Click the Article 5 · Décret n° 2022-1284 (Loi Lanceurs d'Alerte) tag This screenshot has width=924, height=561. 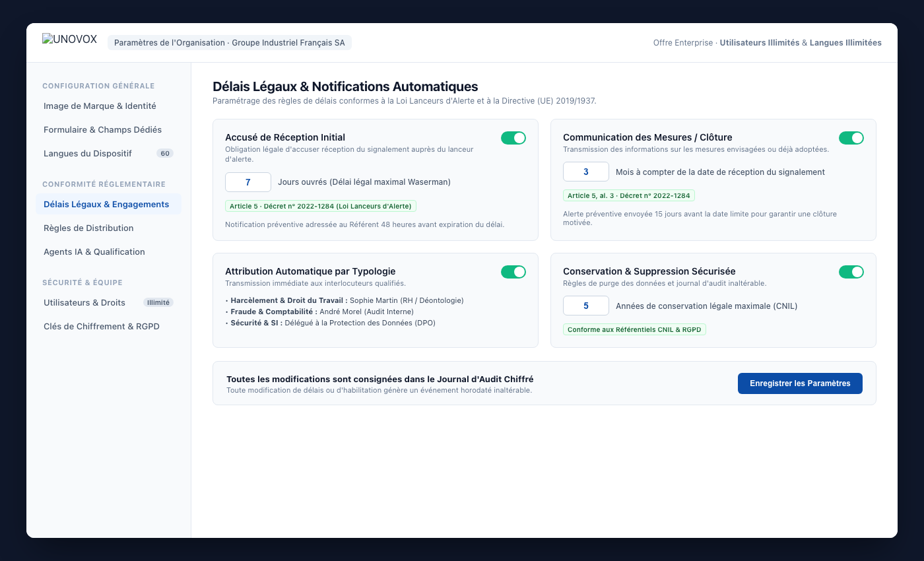tap(321, 207)
